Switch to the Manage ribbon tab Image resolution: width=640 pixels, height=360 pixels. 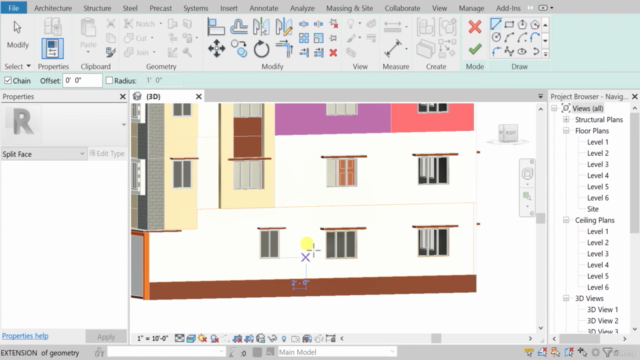click(471, 8)
